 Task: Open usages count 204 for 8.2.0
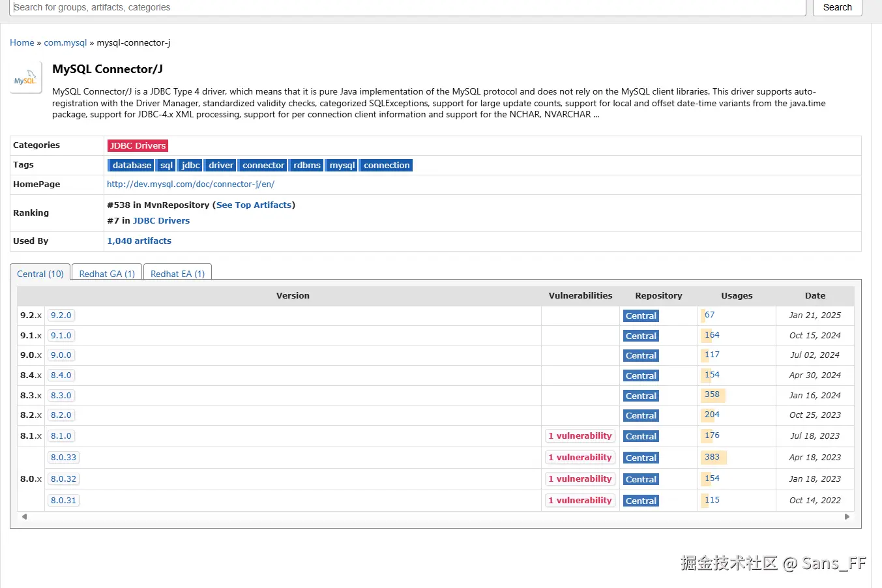click(712, 415)
